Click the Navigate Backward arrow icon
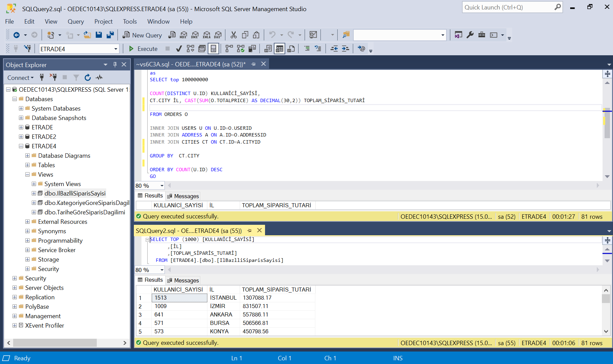Image resolution: width=613 pixels, height=364 pixels. pyautogui.click(x=17, y=35)
